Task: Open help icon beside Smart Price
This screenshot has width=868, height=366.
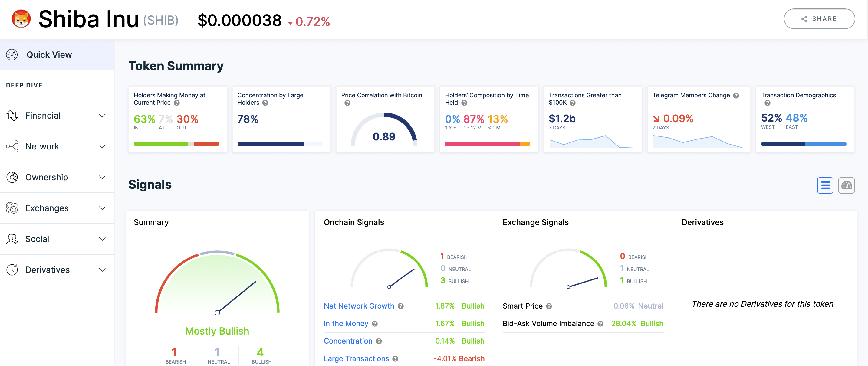Action: click(549, 306)
